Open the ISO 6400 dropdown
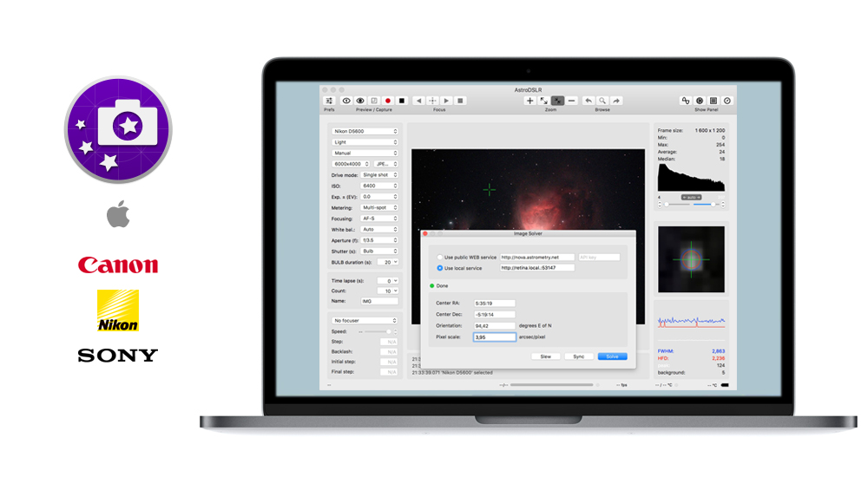This screenshot has height=490, width=868. tap(379, 186)
